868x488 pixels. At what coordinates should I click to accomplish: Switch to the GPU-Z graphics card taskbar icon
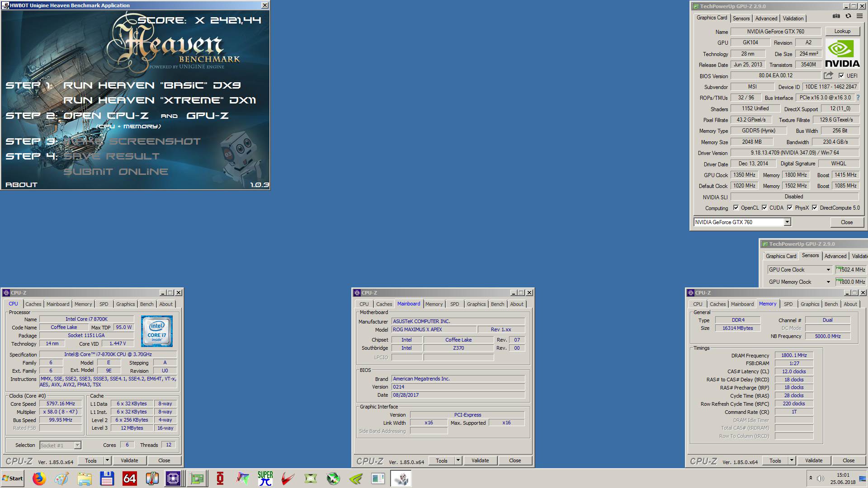click(198, 479)
